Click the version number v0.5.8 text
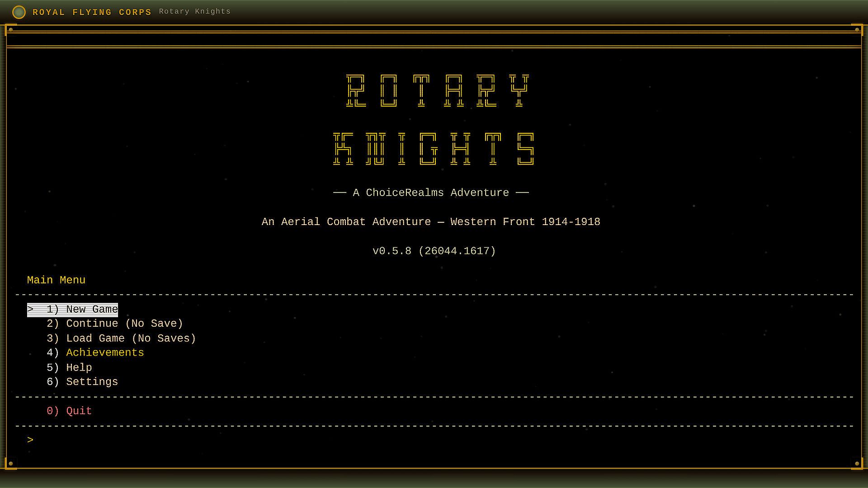The width and height of the screenshot is (868, 488). [x=434, y=251]
